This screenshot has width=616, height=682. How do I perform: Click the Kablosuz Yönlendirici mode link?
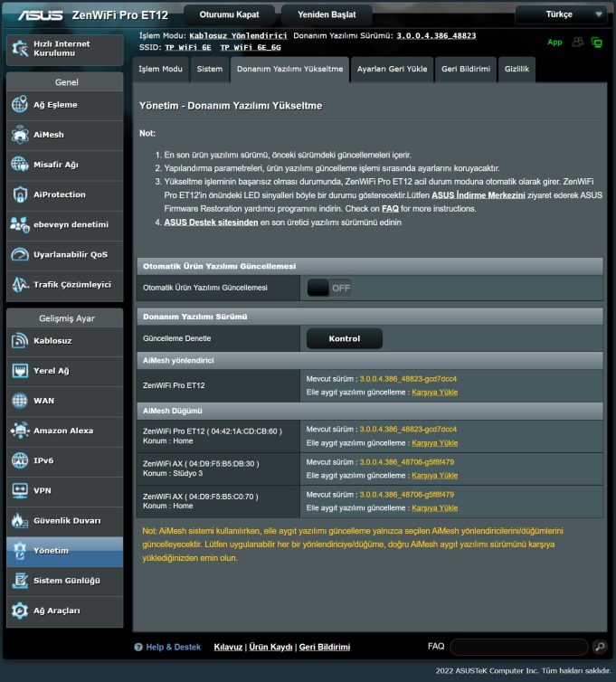click(238, 35)
